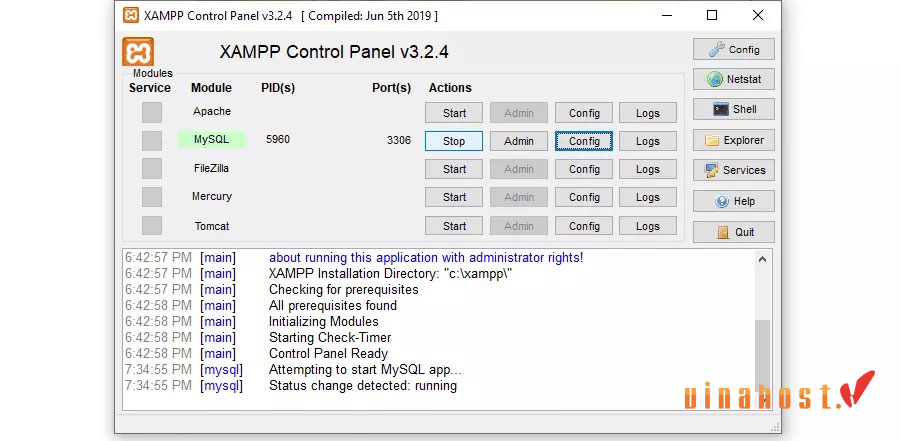This screenshot has width=901, height=441.
Task: Click the Port(s) column header
Action: click(x=391, y=88)
